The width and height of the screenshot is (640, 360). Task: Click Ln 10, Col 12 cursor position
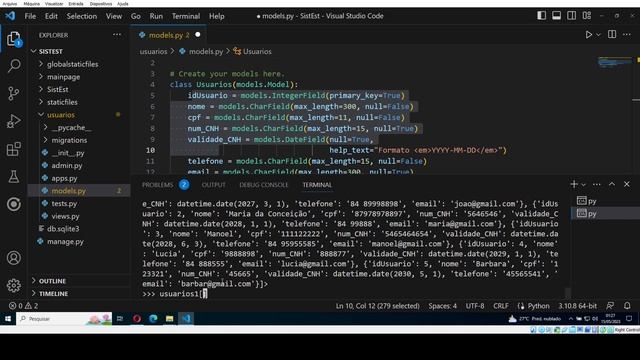pos(378,306)
